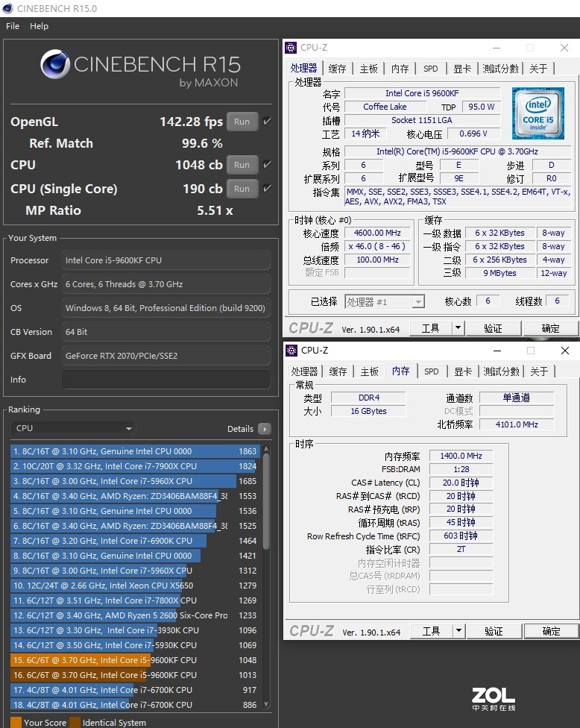Select ranking row Xeon CPU X5650

pyautogui.click(x=134, y=585)
